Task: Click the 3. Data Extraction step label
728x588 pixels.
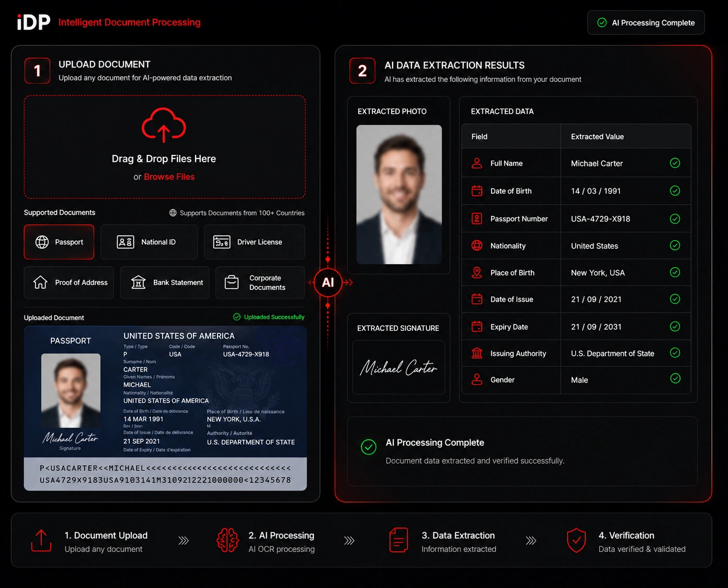Action: coord(458,535)
